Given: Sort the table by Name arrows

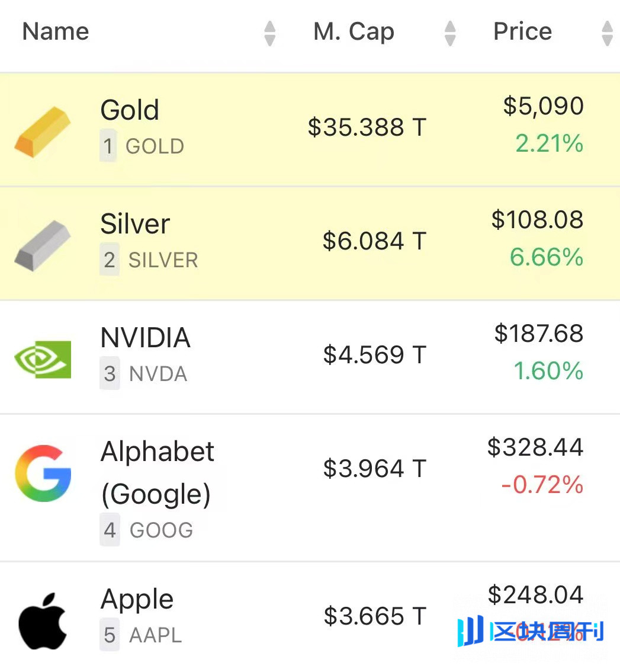Looking at the screenshot, I should pos(270,33).
